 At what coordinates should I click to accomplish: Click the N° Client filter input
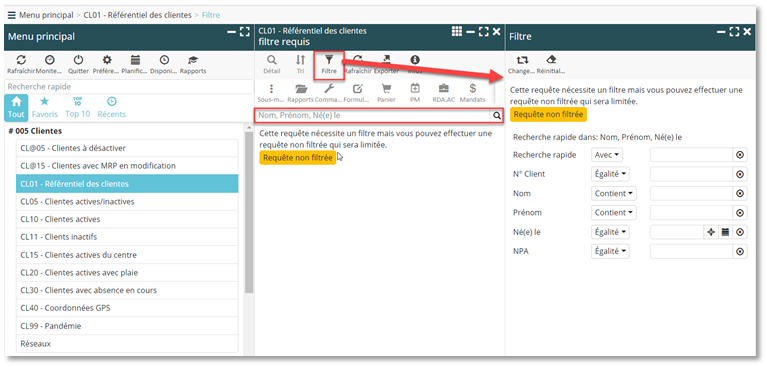[x=691, y=174]
